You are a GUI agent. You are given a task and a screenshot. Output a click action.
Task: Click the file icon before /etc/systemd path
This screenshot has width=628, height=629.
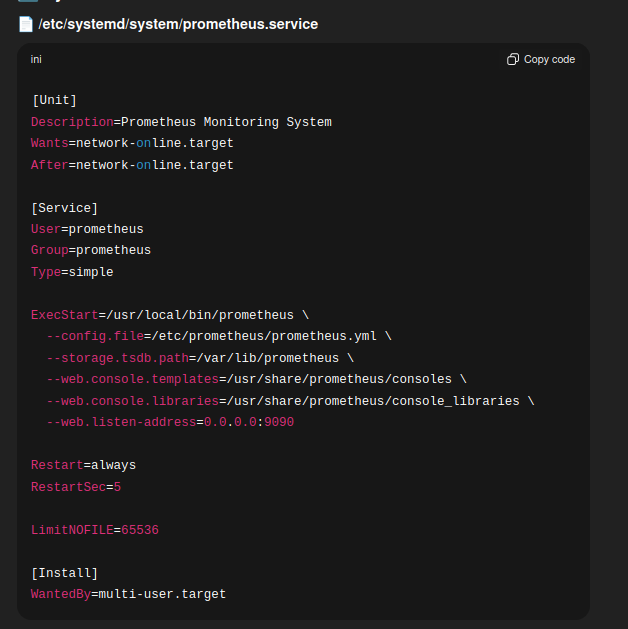click(x=26, y=24)
